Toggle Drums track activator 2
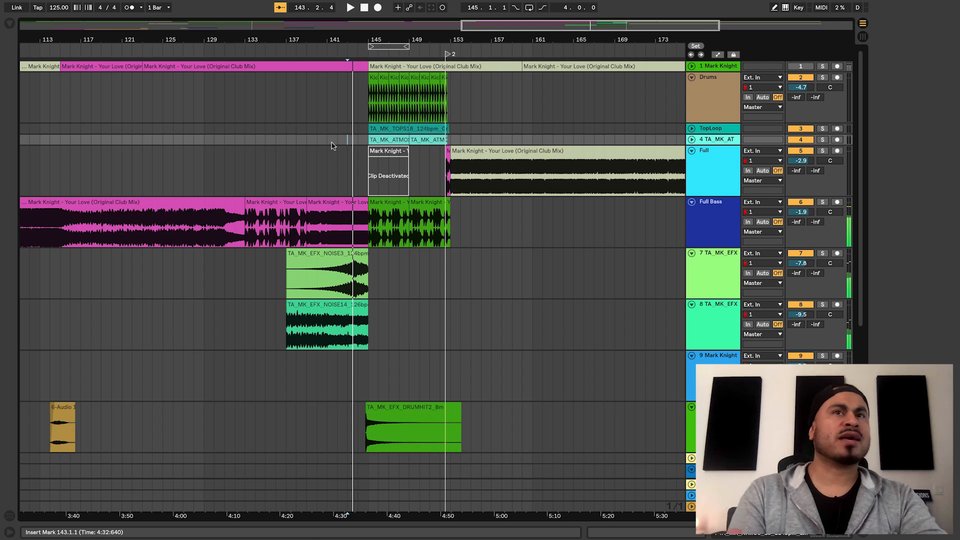The image size is (960, 540). coord(800,78)
